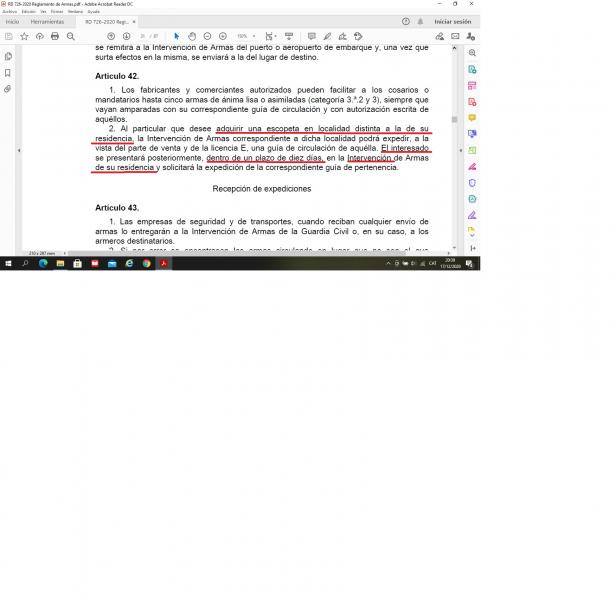Click the page number input field

click(142, 36)
